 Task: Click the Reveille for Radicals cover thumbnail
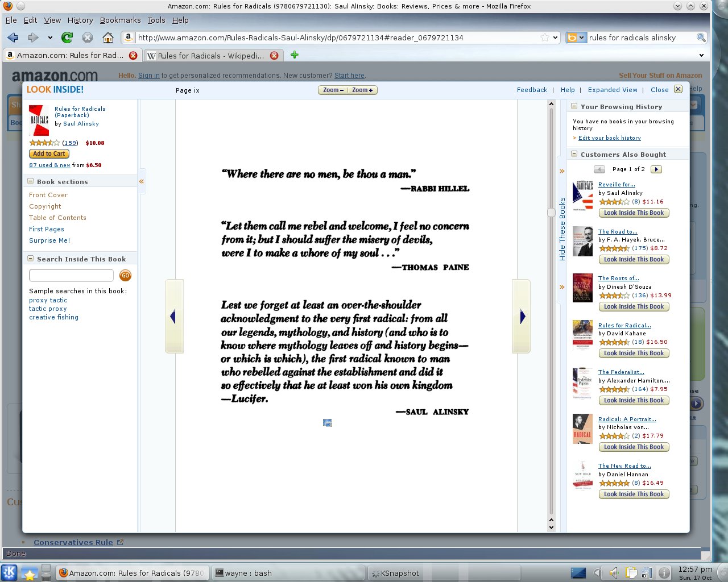click(x=582, y=197)
